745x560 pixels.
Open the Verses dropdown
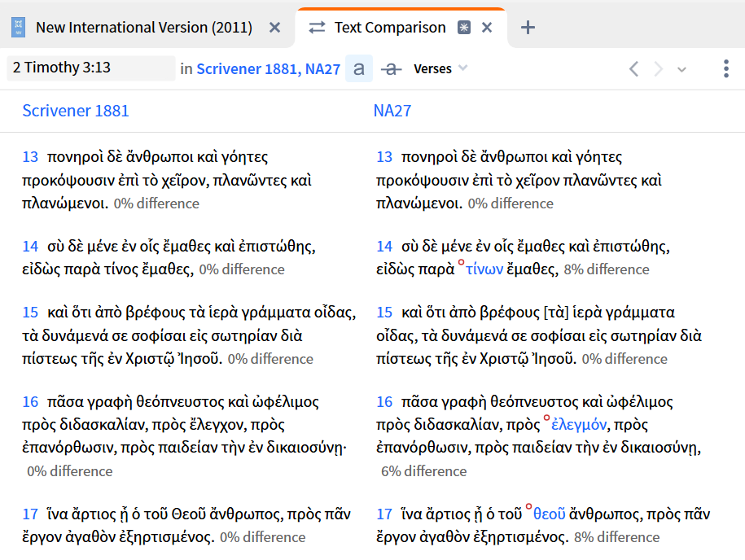[440, 69]
